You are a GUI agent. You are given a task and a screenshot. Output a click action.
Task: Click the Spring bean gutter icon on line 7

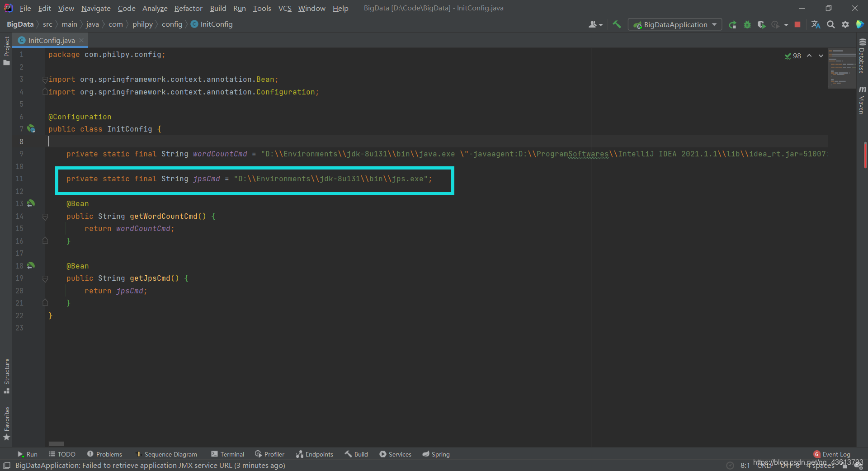click(x=31, y=129)
